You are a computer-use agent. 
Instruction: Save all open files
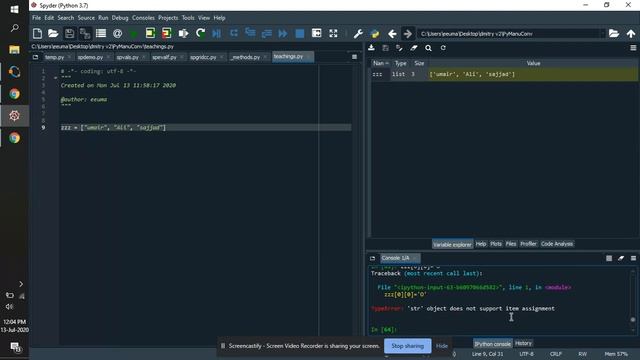tap(85, 33)
